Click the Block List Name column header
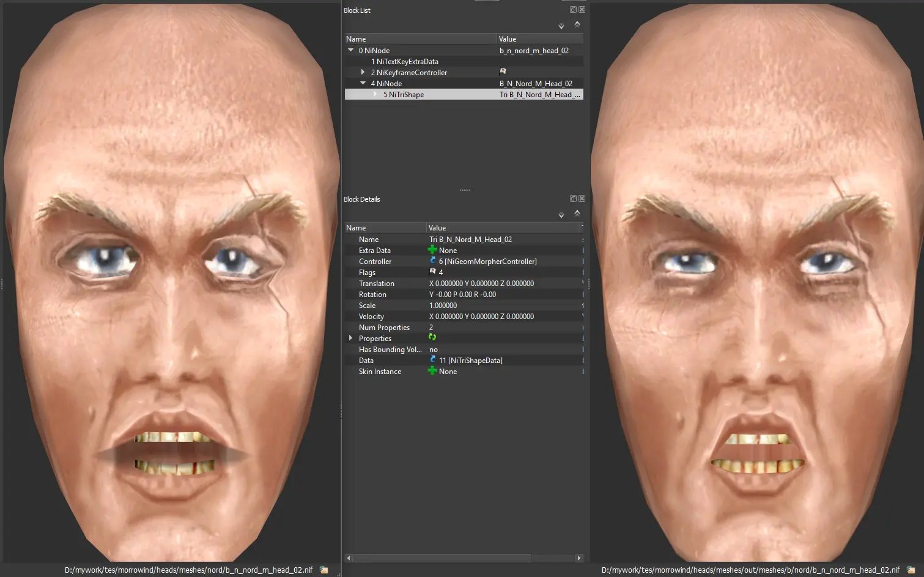 [421, 39]
